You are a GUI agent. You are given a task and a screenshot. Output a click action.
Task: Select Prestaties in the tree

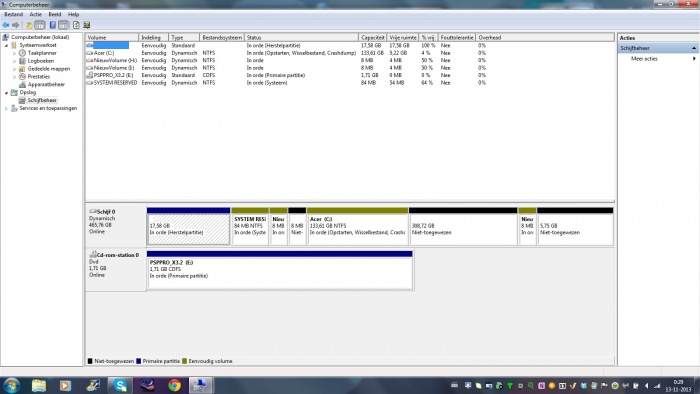pos(39,77)
